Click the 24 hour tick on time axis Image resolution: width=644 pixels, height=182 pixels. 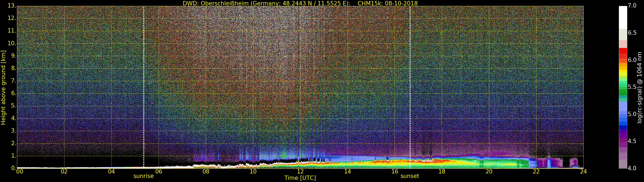[583, 172]
